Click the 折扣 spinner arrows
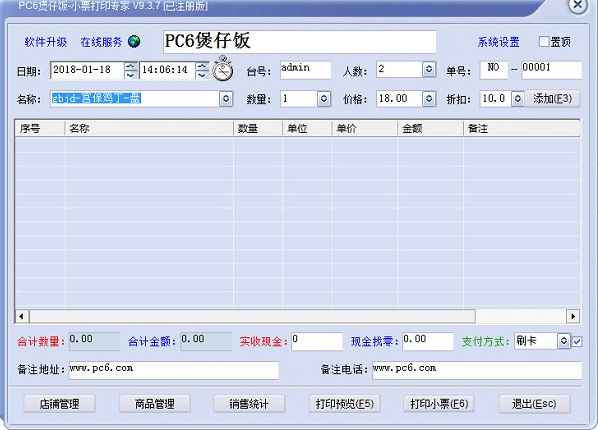The image size is (598, 430). pyautogui.click(x=518, y=99)
